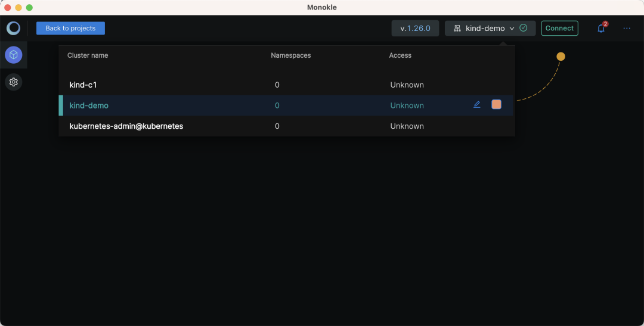644x326 pixels.
Task: Click the pencil edit icon for kind-demo
Action: click(x=477, y=105)
